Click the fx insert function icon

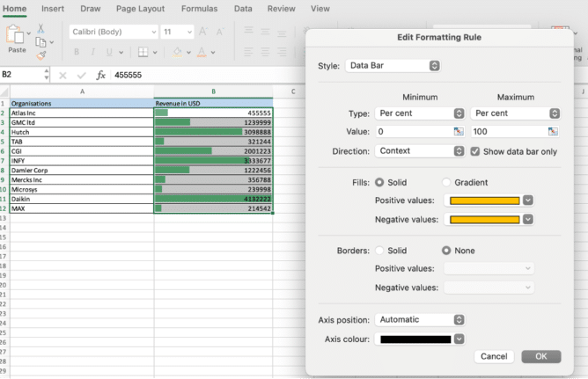click(x=101, y=75)
